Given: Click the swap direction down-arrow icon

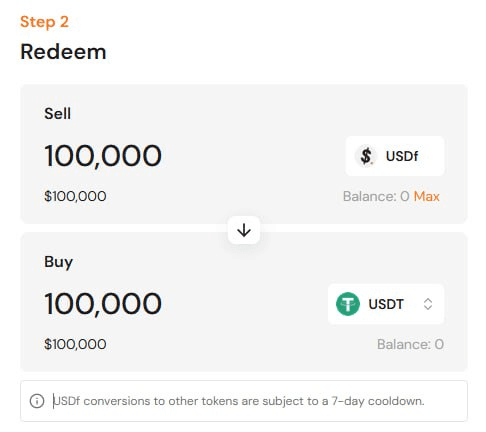Looking at the screenshot, I should (244, 230).
